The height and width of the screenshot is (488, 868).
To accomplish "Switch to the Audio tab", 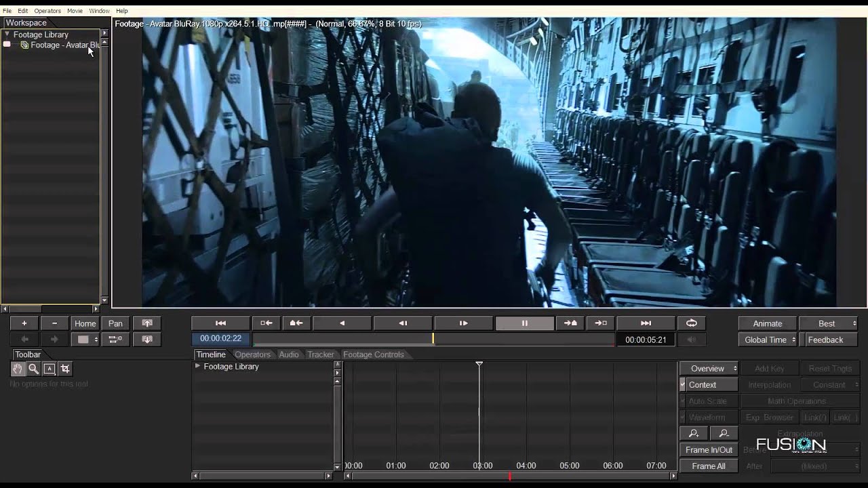I will pyautogui.click(x=289, y=354).
